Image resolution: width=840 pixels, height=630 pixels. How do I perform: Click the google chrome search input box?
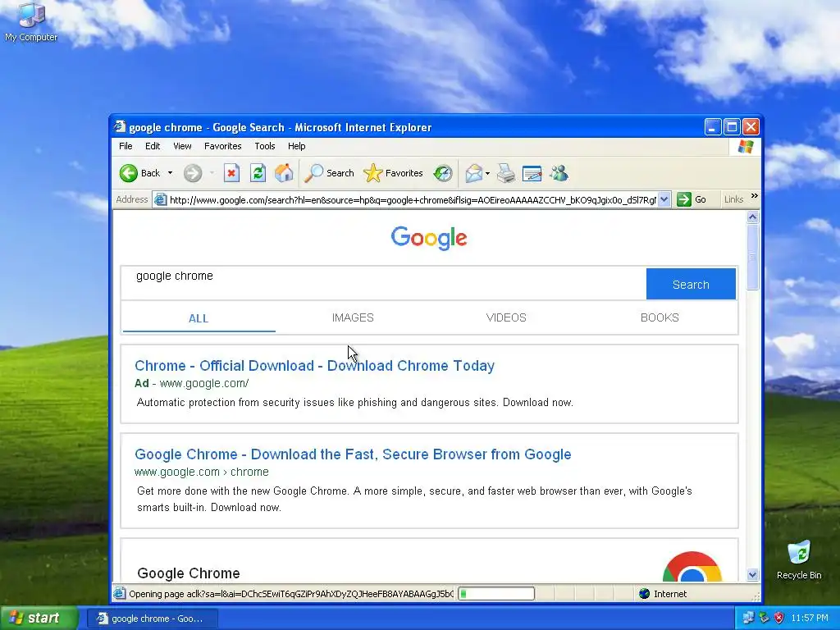[x=384, y=283]
